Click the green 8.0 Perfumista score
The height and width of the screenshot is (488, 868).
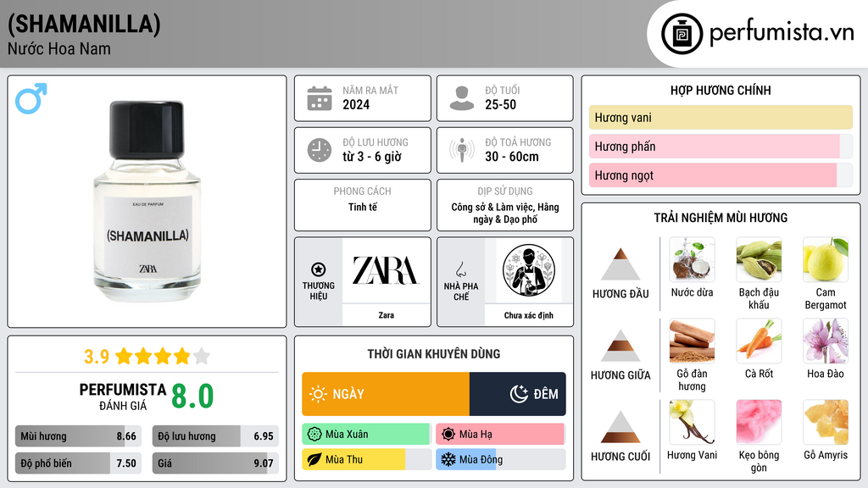192,396
